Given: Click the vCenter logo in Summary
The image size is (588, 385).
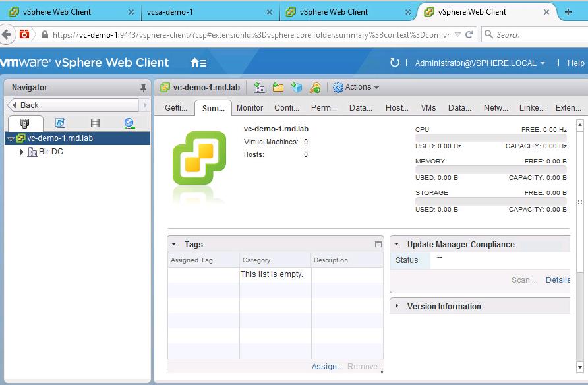Looking at the screenshot, I should coord(199,158).
